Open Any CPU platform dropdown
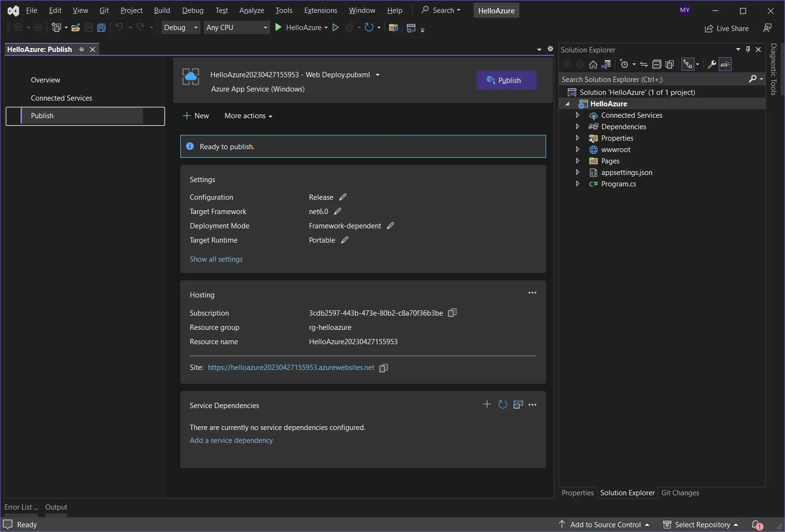 pos(237,28)
